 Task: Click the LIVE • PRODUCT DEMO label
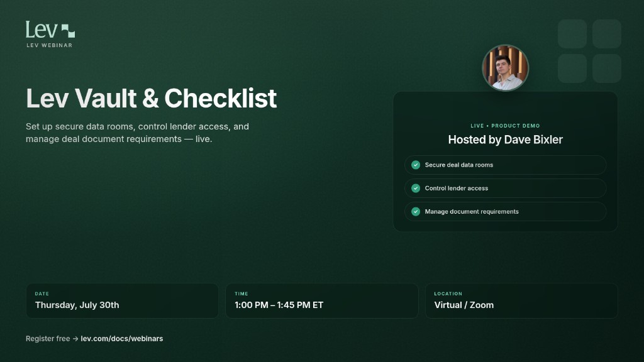point(505,126)
